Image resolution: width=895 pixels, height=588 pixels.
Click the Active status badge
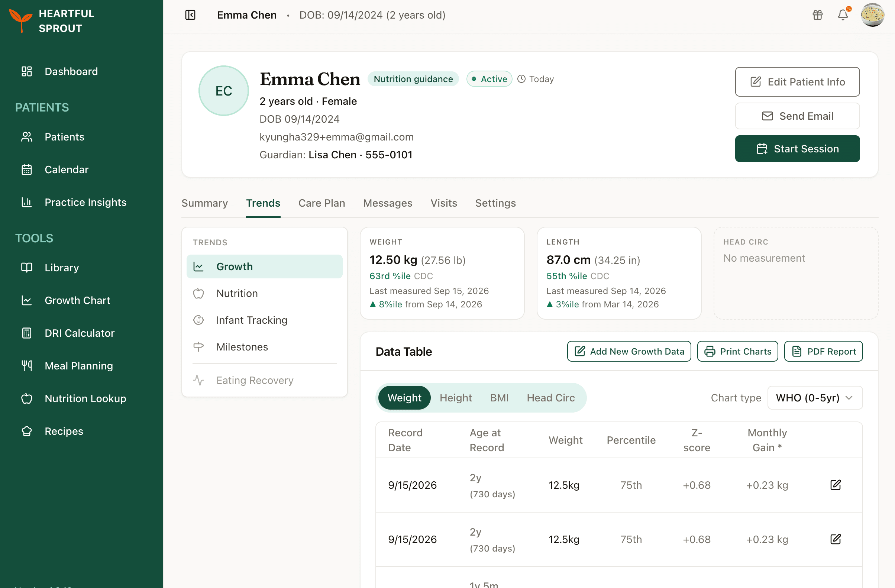pos(489,79)
